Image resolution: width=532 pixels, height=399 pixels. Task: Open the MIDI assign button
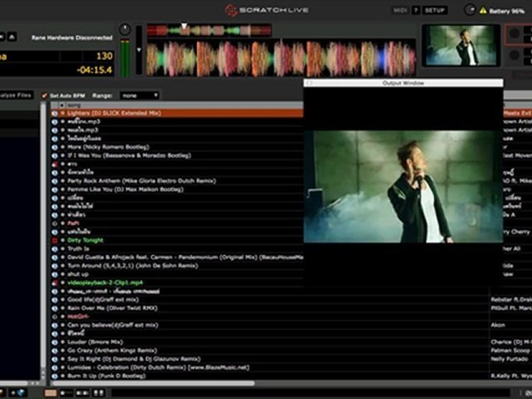[x=400, y=11]
